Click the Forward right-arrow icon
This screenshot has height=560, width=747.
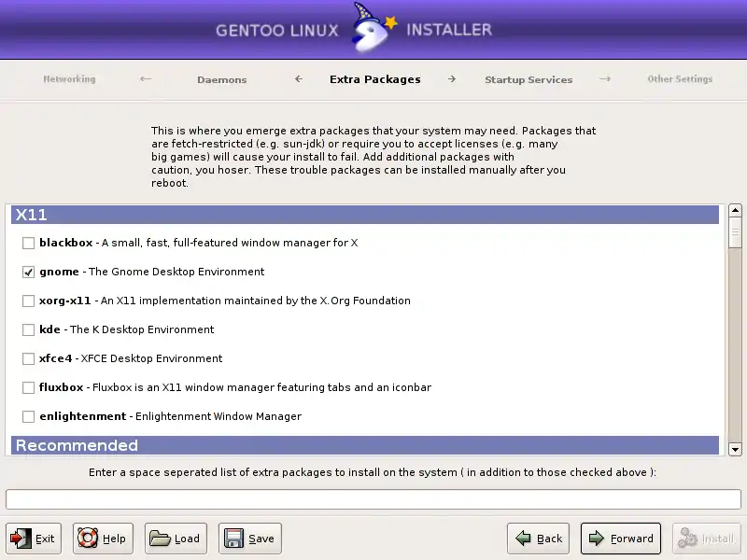(596, 539)
